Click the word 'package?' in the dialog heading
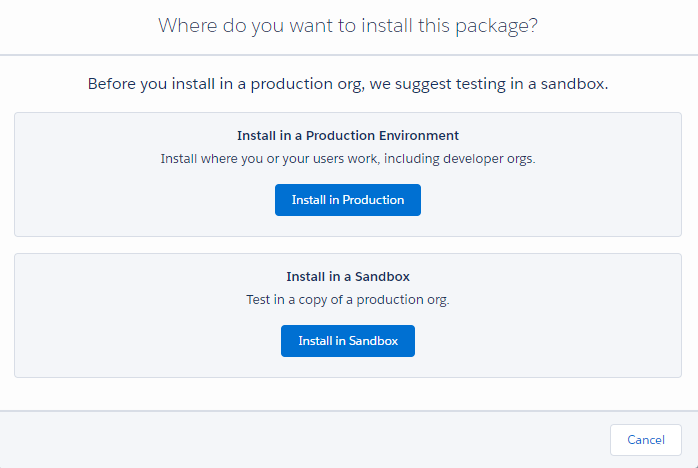 [x=496, y=27]
